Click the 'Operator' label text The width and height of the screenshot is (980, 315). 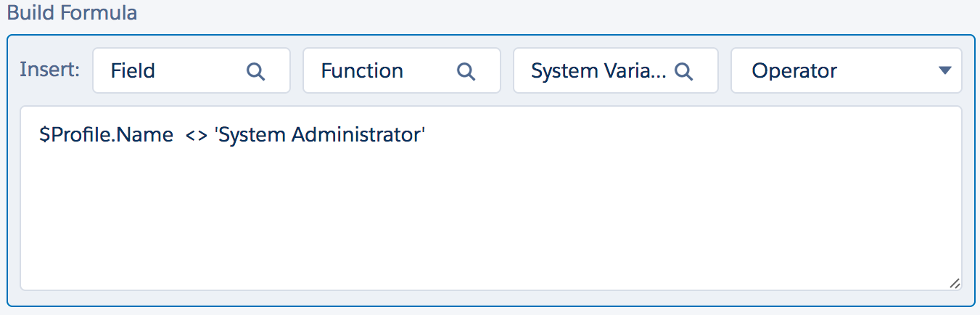coord(794,70)
